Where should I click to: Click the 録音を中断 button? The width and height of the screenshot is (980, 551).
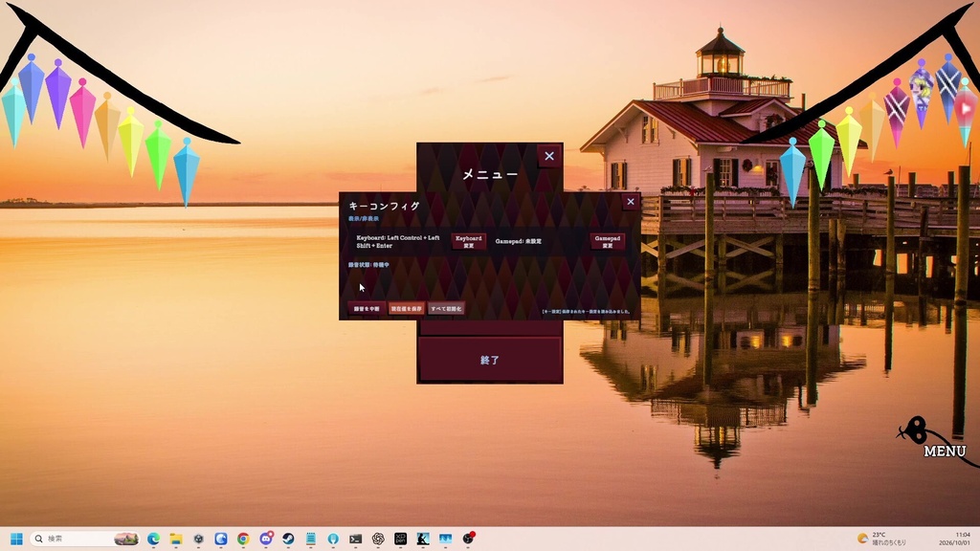(x=367, y=309)
